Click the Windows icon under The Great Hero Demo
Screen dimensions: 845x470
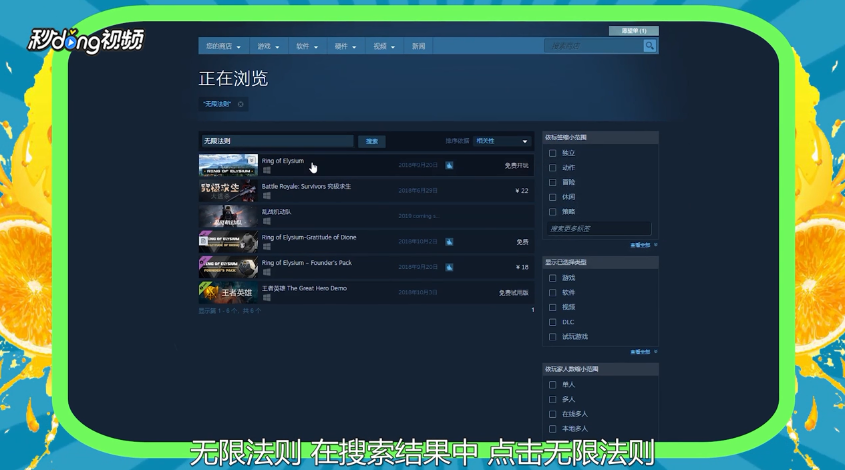coord(266,297)
